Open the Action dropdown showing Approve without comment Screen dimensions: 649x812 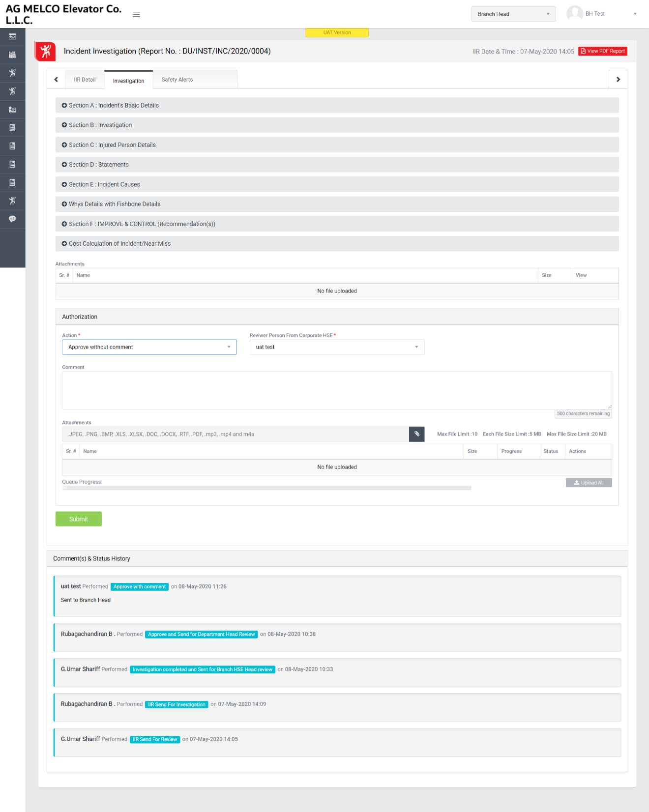click(x=149, y=347)
